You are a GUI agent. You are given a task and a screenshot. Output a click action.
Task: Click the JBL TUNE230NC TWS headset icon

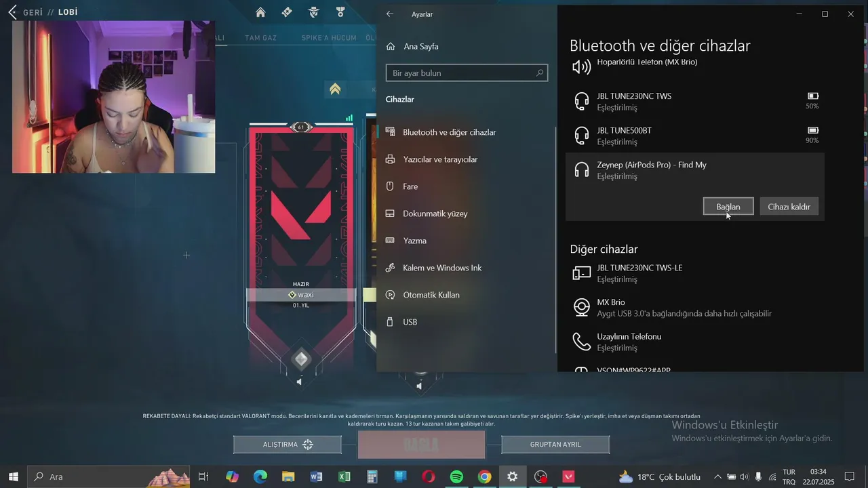point(582,101)
